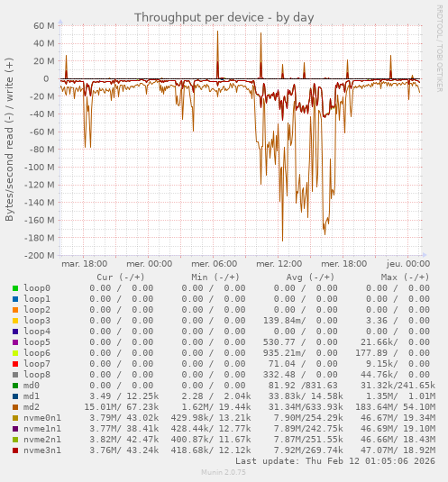The width and height of the screenshot is (448, 482).
Task: Click nvme3n1 max value '47.07M/ 18.92M'
Action: [x=398, y=450]
